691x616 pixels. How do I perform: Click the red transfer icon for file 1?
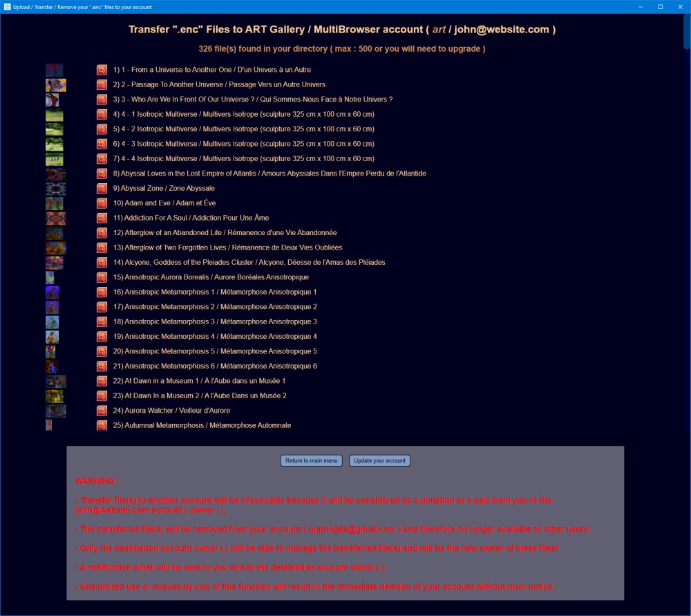click(x=102, y=70)
